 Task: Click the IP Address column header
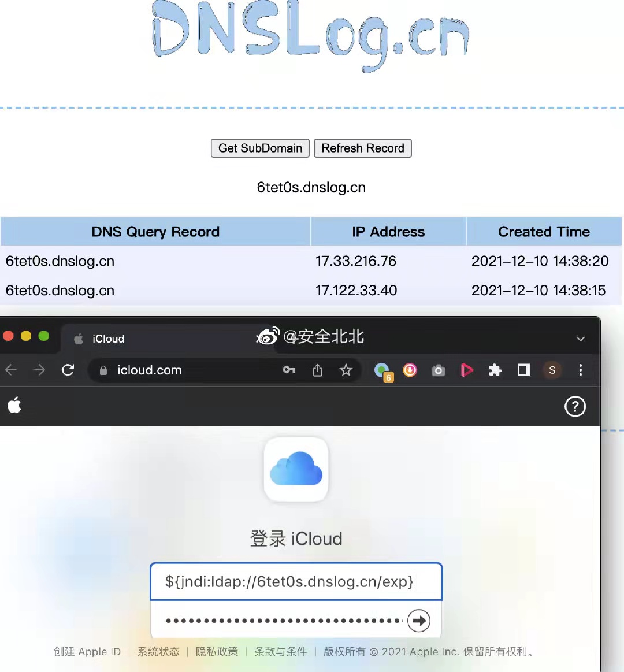(388, 232)
